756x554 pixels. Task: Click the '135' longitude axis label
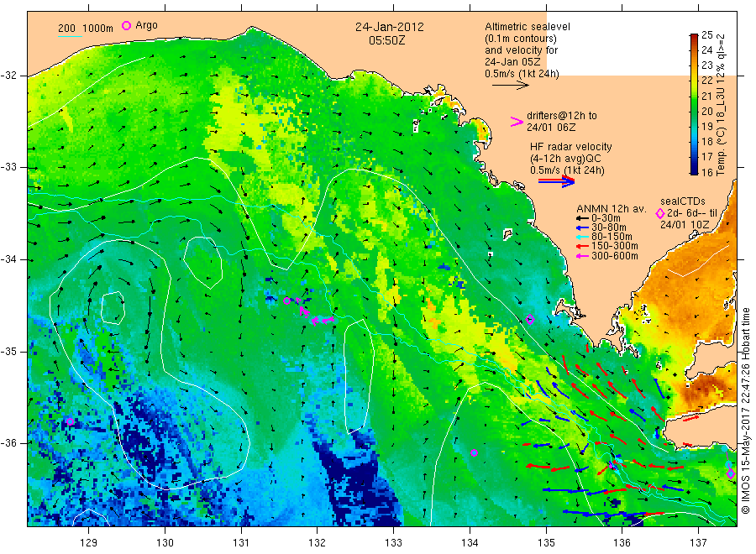(x=546, y=542)
